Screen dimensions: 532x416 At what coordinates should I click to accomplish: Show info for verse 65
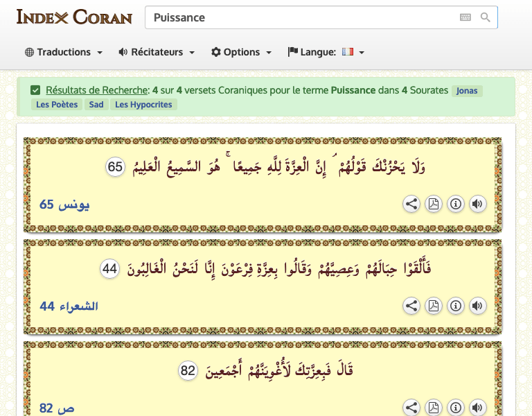click(455, 204)
